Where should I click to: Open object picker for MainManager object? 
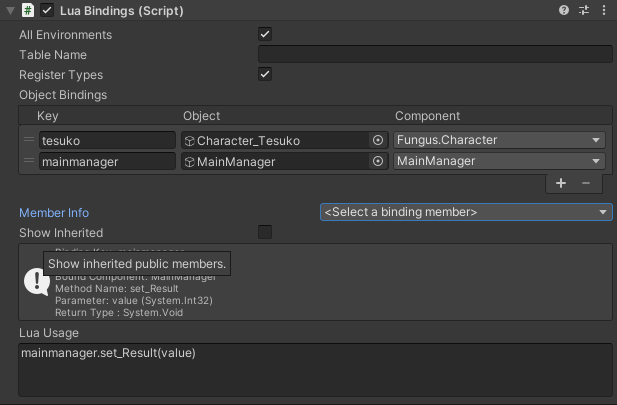coord(378,161)
